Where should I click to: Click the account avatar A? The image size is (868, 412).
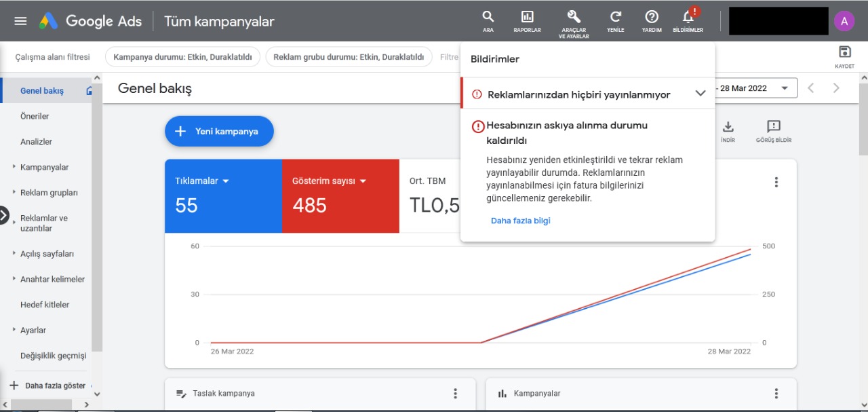pos(844,21)
